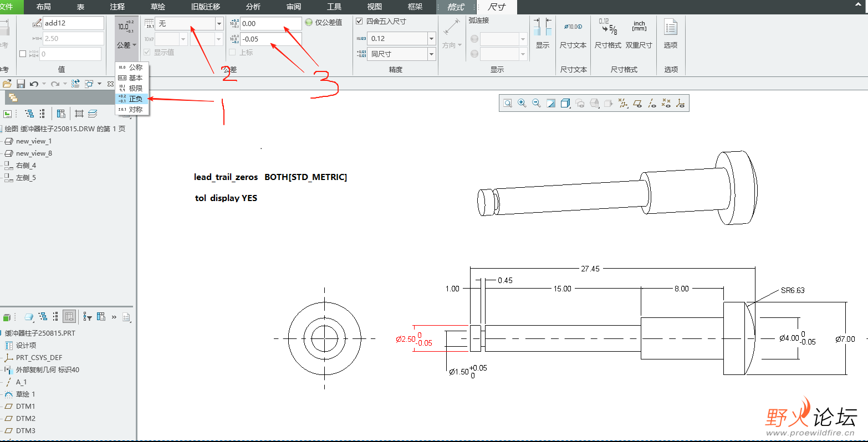This screenshot has width=868, height=442.
Task: Open the 同尺寸 tolerance precision dropdown
Action: pyautogui.click(x=431, y=54)
